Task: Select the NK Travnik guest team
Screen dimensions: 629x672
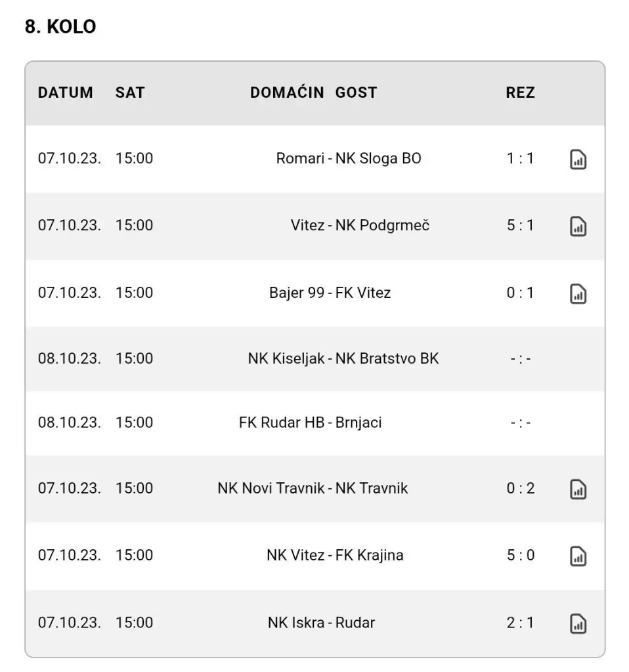Action: (x=372, y=488)
